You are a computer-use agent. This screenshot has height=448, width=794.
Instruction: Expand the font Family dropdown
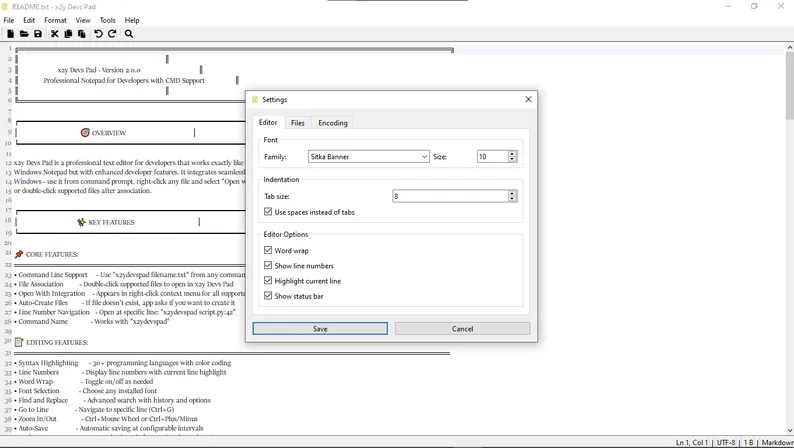(x=424, y=157)
